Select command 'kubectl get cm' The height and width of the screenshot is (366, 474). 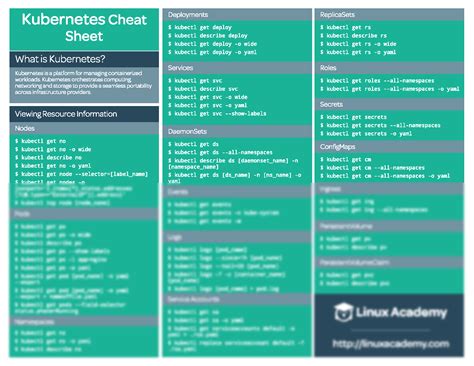(x=345, y=160)
